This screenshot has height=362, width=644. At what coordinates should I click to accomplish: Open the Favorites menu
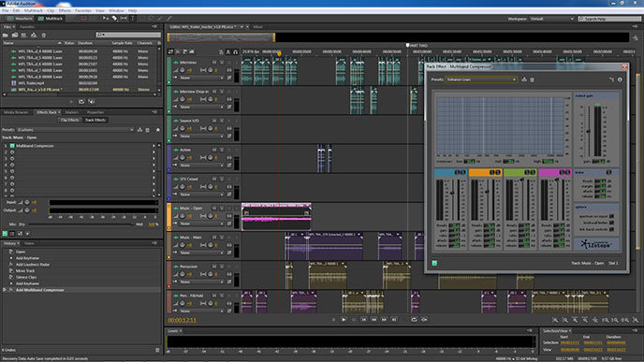[83, 10]
